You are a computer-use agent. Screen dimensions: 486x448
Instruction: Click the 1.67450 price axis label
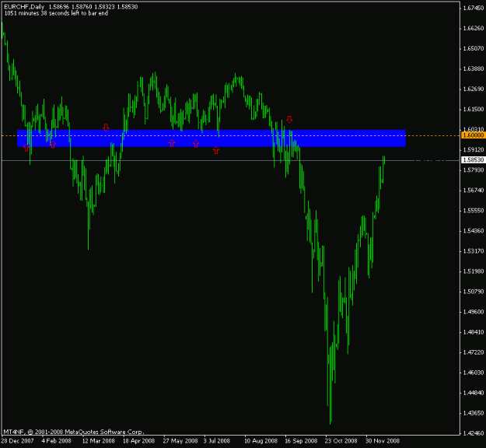click(474, 8)
